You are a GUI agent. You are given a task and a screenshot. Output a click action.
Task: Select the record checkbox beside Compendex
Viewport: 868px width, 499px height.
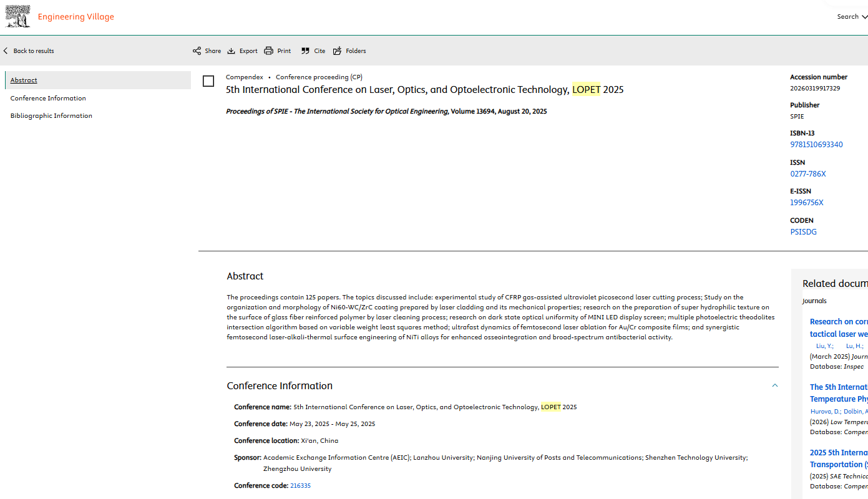point(208,81)
